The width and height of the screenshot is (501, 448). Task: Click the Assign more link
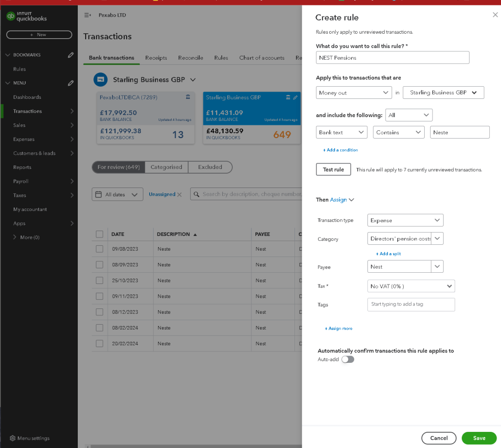[x=339, y=329]
